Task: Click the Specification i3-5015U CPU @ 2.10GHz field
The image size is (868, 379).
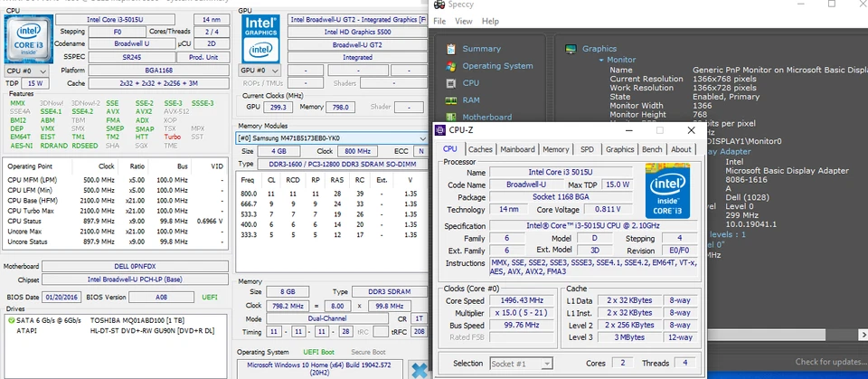Action: pos(593,226)
